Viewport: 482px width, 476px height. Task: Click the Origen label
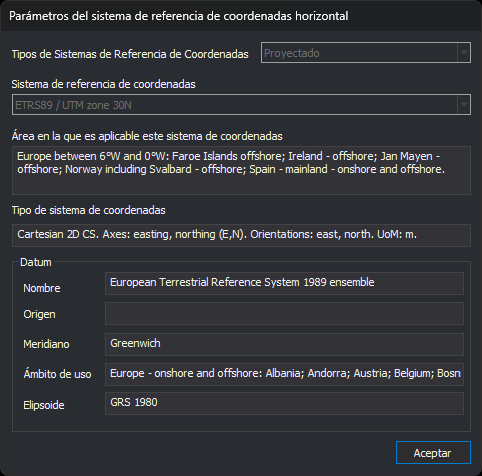(39, 314)
